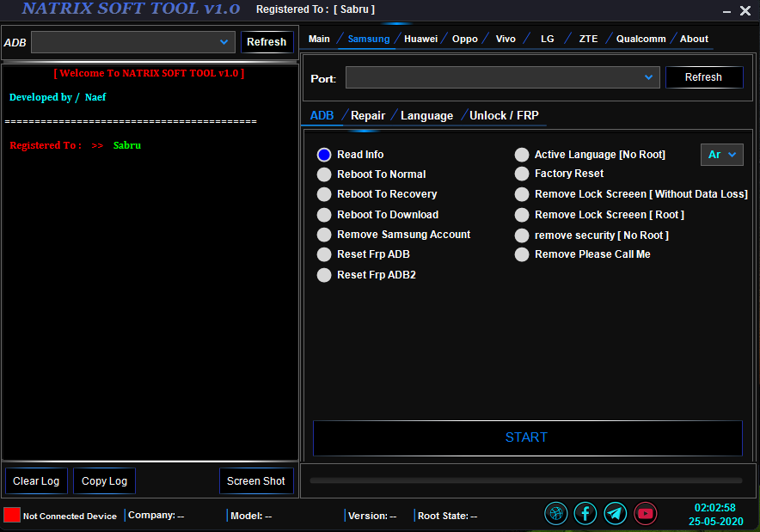Image resolution: width=760 pixels, height=532 pixels.
Task: Open the website globe icon
Action: click(556, 513)
